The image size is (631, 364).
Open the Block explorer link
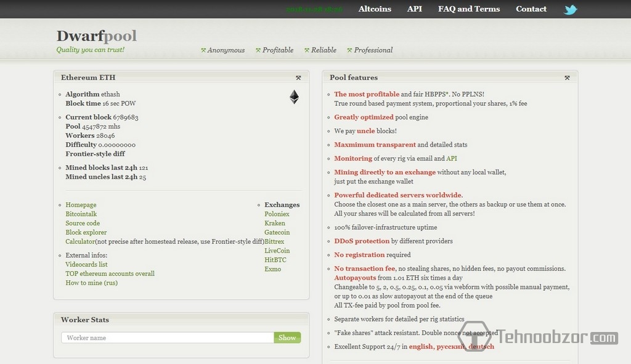click(86, 233)
